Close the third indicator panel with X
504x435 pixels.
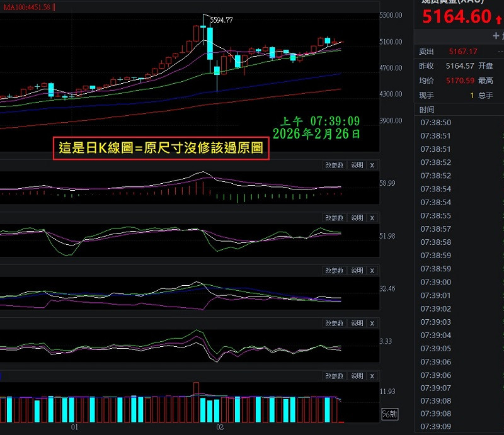tap(372, 271)
